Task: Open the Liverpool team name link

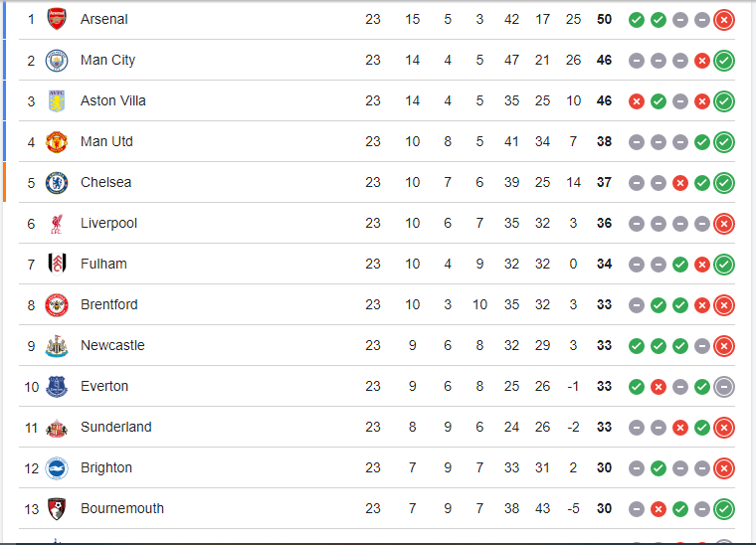Action: [108, 224]
